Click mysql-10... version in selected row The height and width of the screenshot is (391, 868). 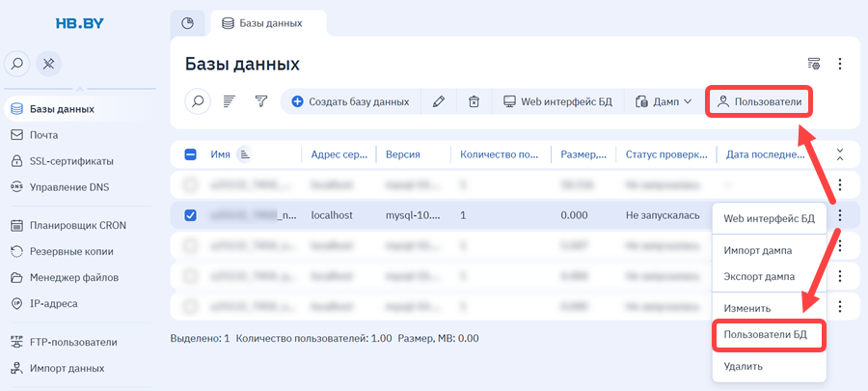[414, 215]
